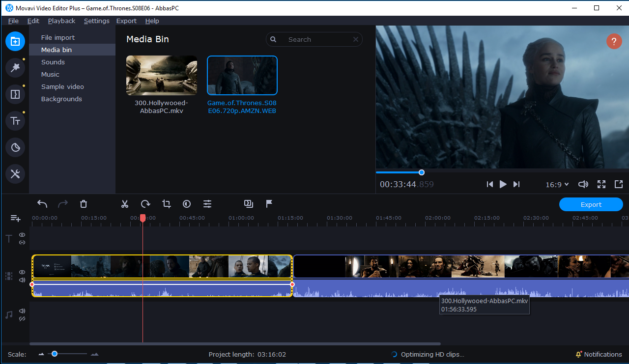Click the red timeline playhead marker

coord(143,218)
